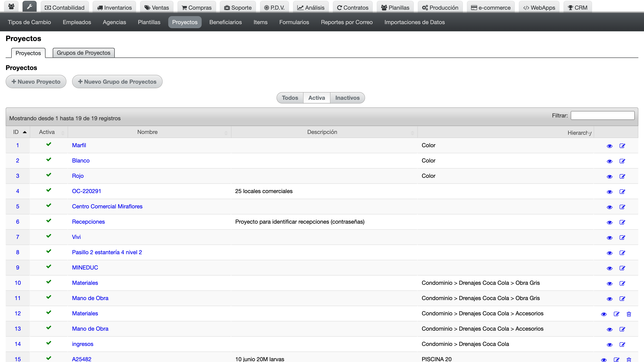Go to Tipos de Cambio menu
Viewport: 644px width, 362px height.
click(x=29, y=22)
